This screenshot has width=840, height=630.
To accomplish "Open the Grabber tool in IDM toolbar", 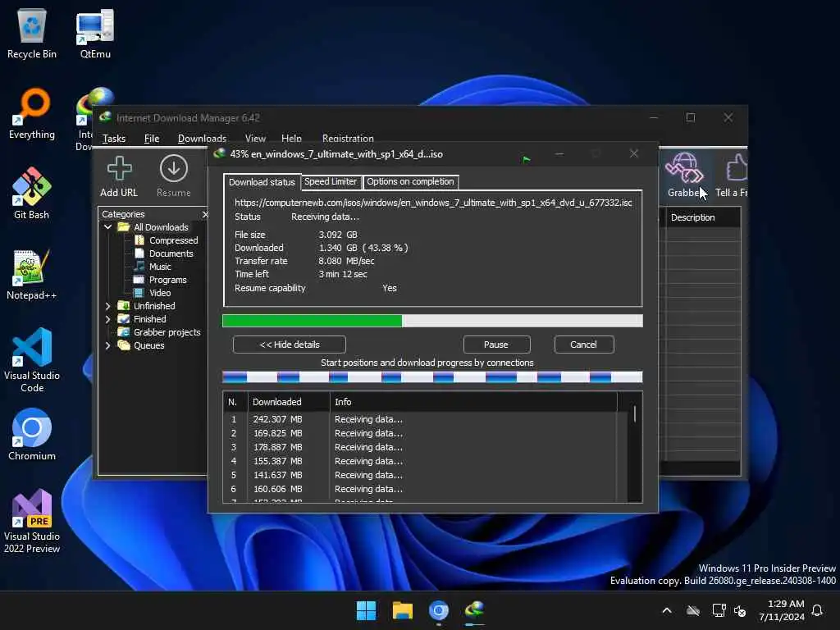I will [685, 176].
